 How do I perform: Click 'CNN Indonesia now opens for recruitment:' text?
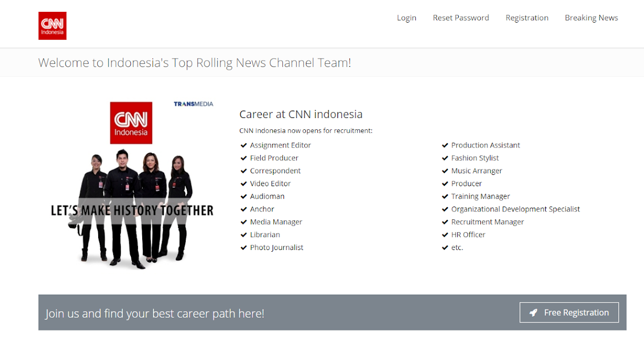tap(306, 130)
